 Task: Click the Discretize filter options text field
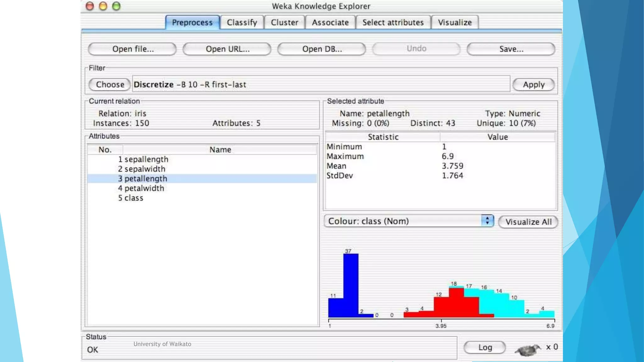coord(321,85)
